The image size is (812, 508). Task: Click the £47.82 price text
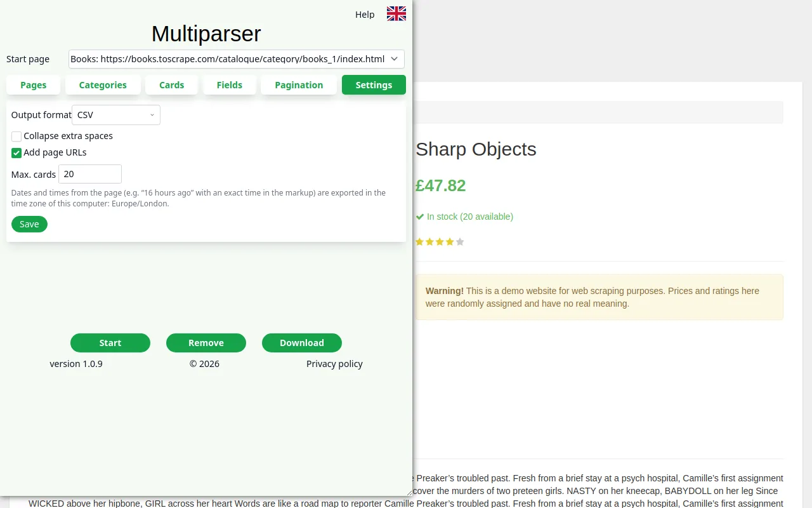click(441, 185)
